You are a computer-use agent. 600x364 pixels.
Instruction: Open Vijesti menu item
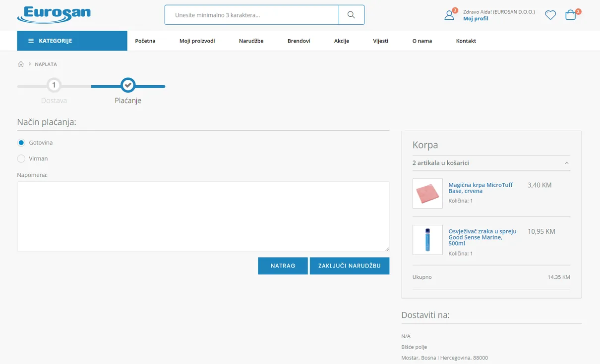(381, 41)
